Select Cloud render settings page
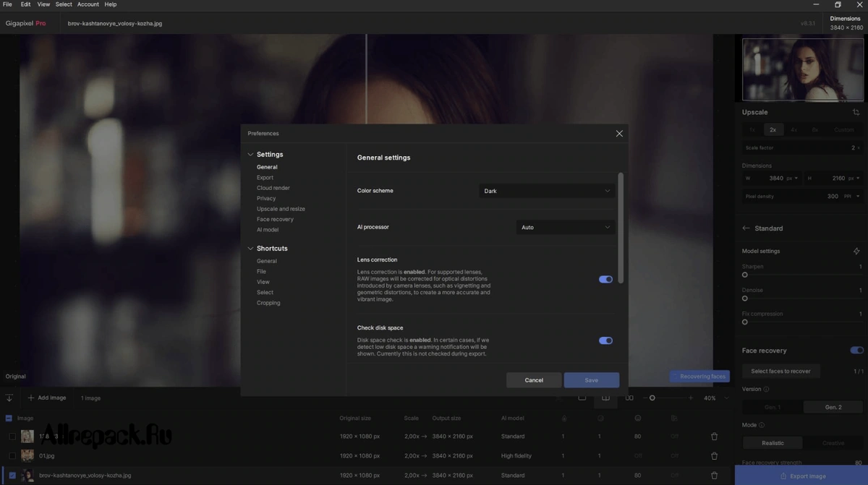 (273, 188)
